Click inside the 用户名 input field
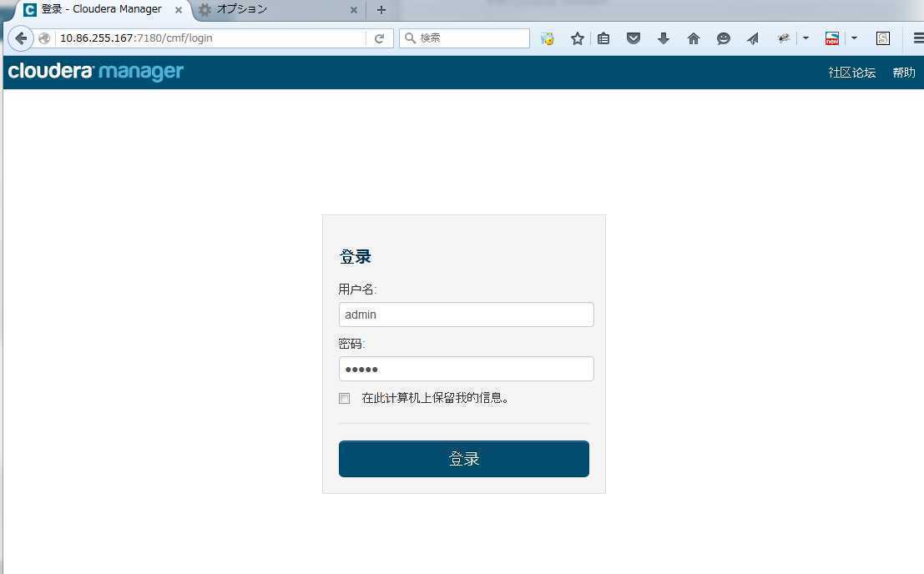 [x=466, y=315]
